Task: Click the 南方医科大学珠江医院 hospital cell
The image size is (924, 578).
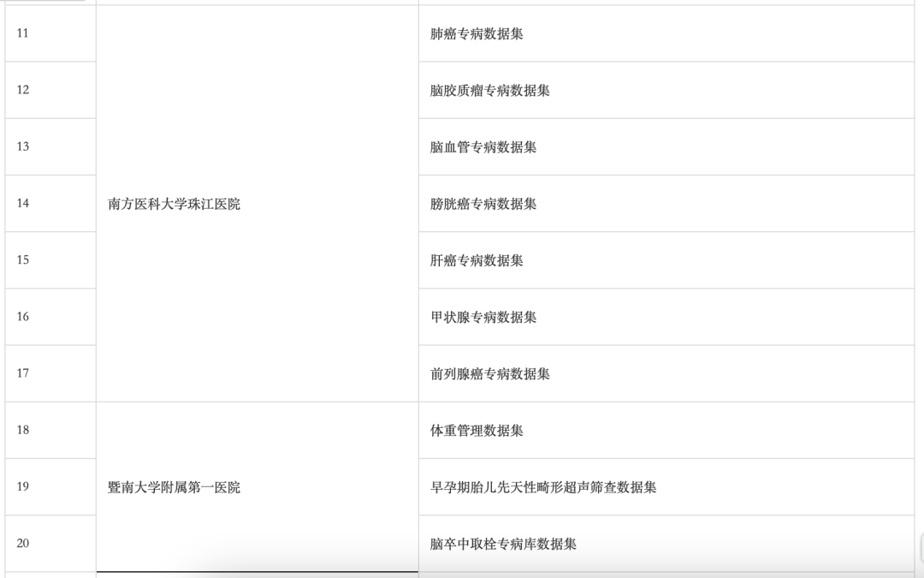Action: pyautogui.click(x=175, y=204)
